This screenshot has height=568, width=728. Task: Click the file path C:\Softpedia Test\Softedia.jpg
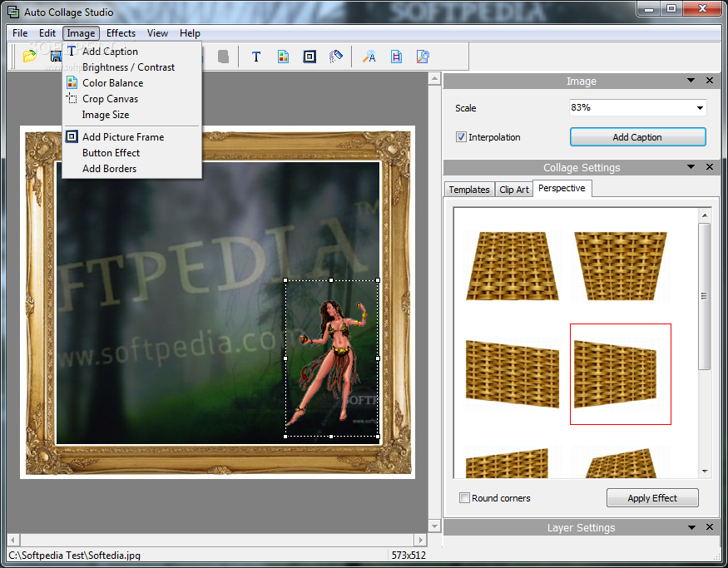pyautogui.click(x=74, y=555)
